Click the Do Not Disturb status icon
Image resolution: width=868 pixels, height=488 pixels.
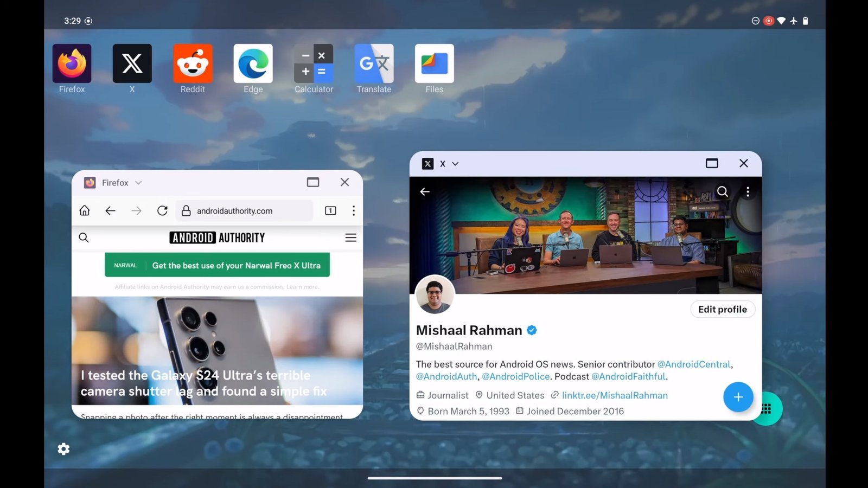(x=755, y=21)
